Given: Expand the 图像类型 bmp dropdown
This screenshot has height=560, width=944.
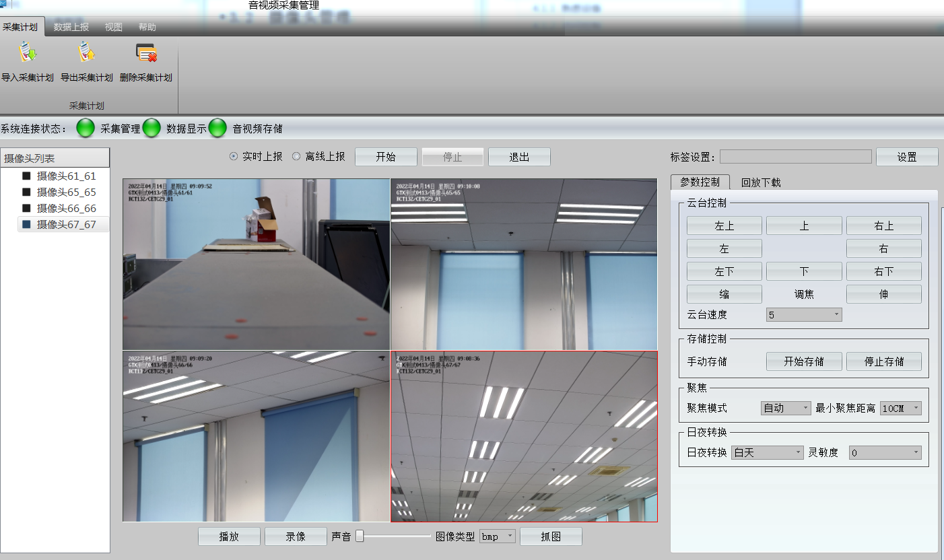Looking at the screenshot, I should [x=498, y=536].
